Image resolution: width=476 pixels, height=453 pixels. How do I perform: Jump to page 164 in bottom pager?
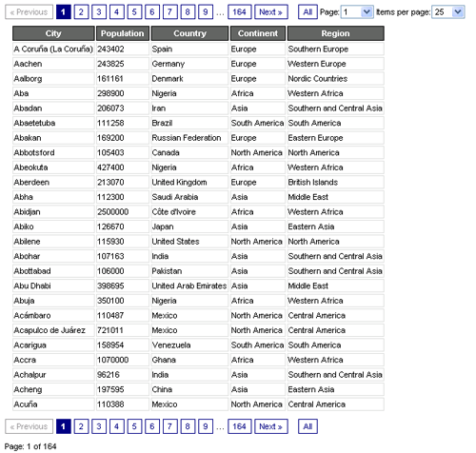coord(239,426)
